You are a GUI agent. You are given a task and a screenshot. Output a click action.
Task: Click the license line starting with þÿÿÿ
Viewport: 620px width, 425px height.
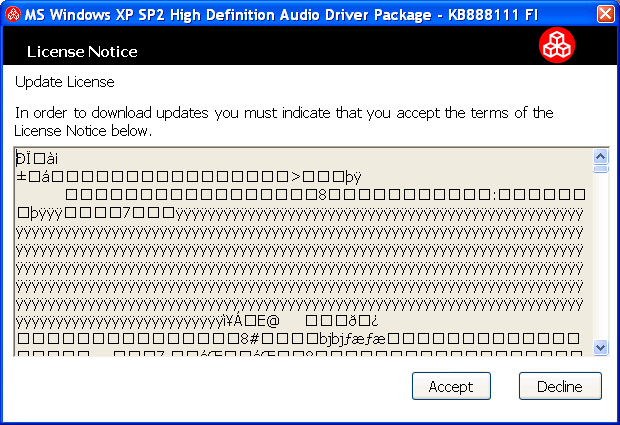tap(300, 213)
